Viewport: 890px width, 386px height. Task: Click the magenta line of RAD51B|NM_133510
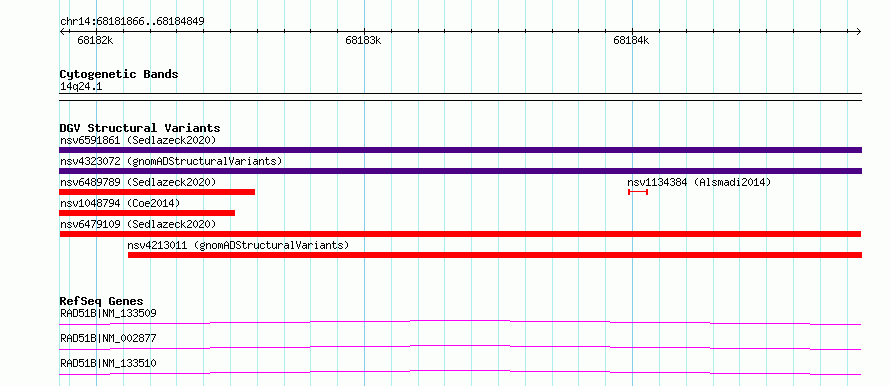(460, 372)
